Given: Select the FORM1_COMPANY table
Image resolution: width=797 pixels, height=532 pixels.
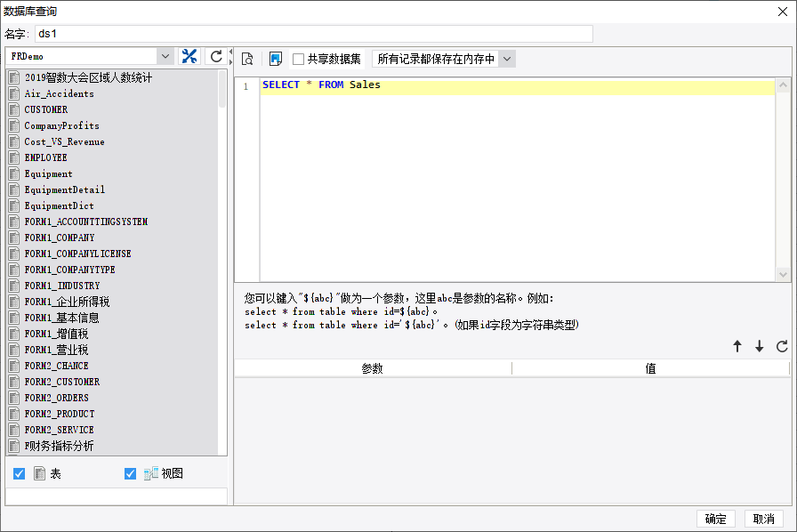Looking at the screenshot, I should pos(60,238).
